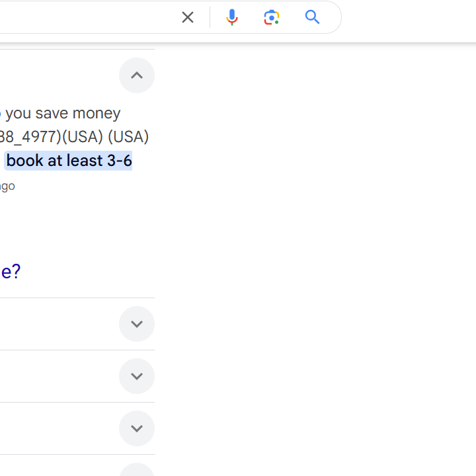The image size is (476, 476).
Task: Open Search by image camera lens icon
Action: click(272, 17)
